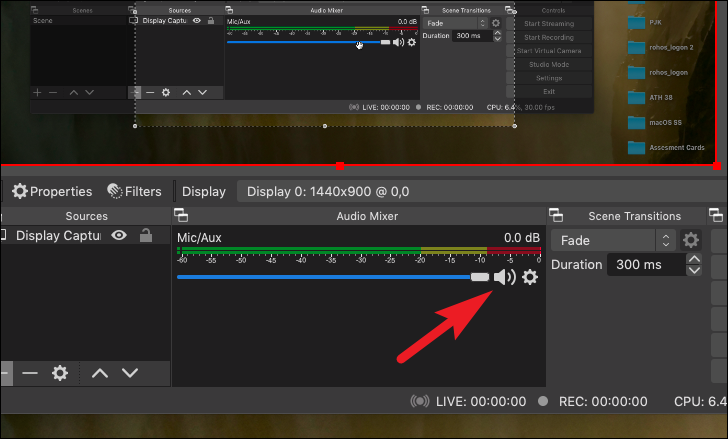
Task: Click Exit in previewed OBS Controls
Action: click(x=549, y=91)
